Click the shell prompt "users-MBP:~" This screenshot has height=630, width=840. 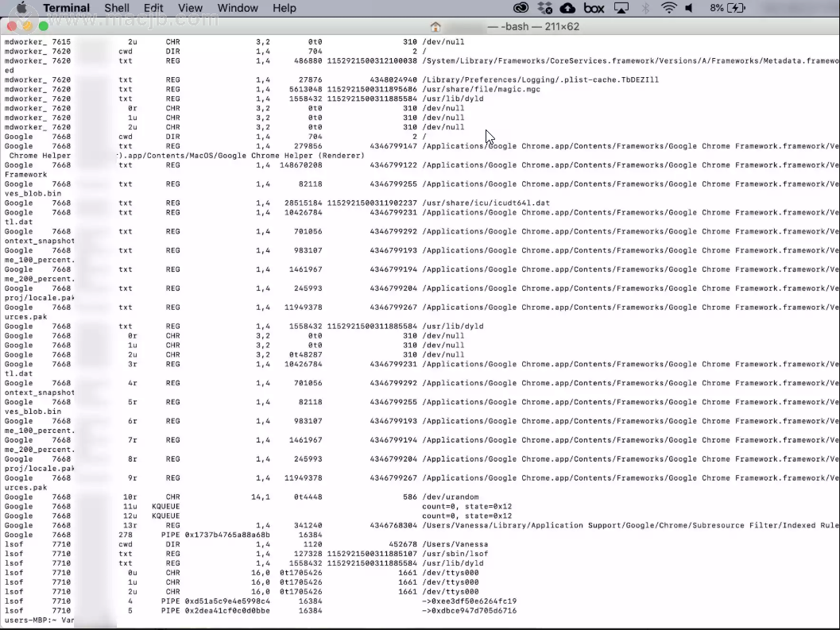pos(30,620)
